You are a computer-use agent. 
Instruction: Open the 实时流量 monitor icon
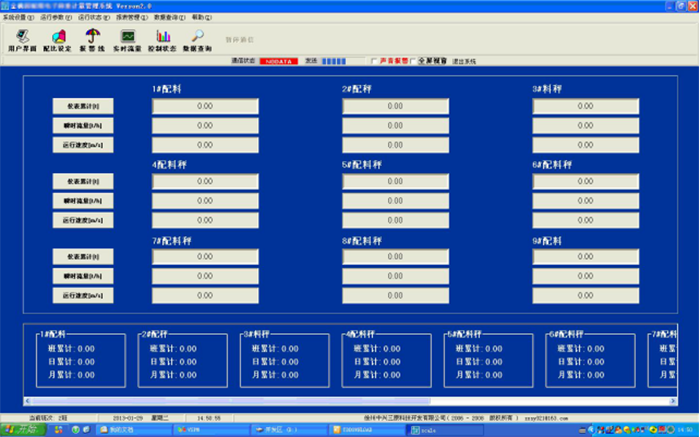(x=128, y=39)
